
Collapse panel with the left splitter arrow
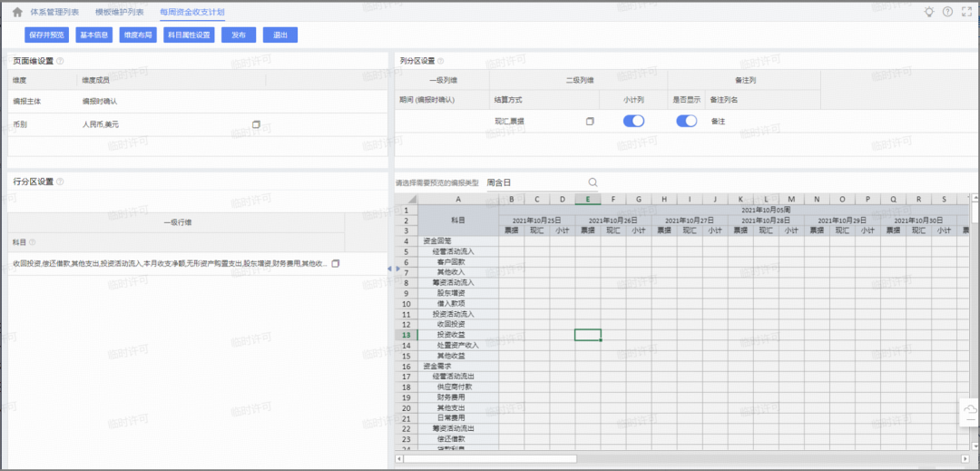(x=388, y=269)
